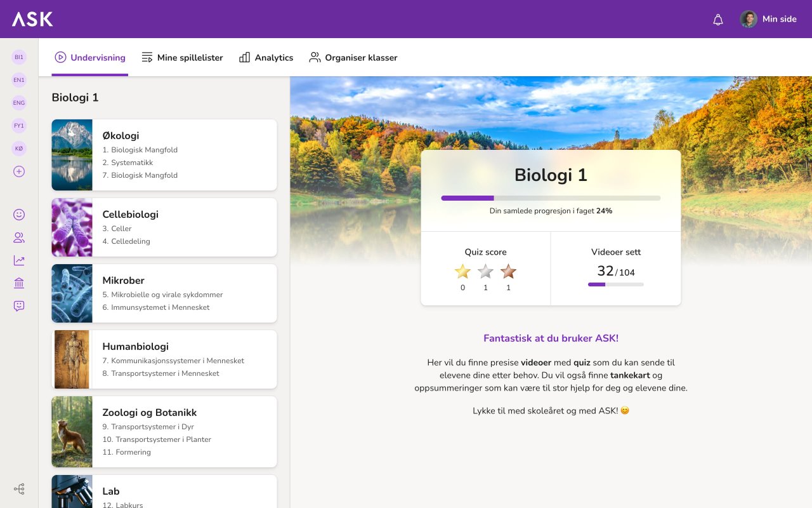
Task: Click the user profile avatar
Action: tap(749, 19)
